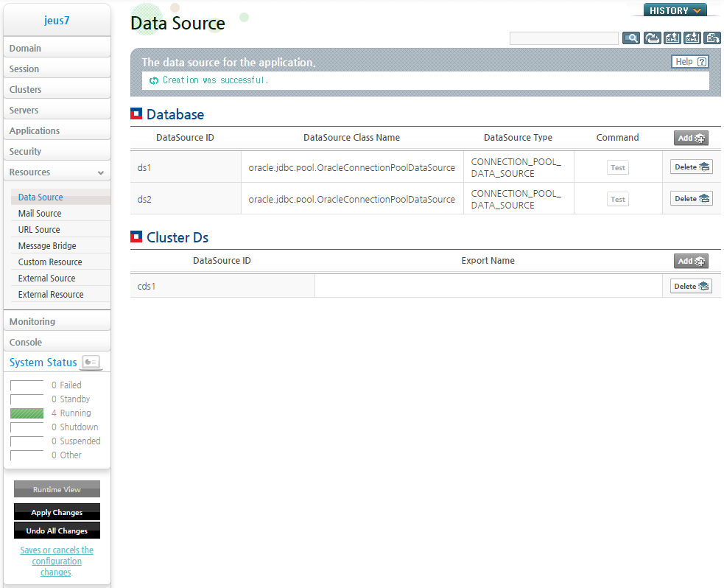The height and width of the screenshot is (588, 724).
Task: Click the ds2 CONNECTION_POOL_DATA_SOURCE type cell
Action: point(519,199)
